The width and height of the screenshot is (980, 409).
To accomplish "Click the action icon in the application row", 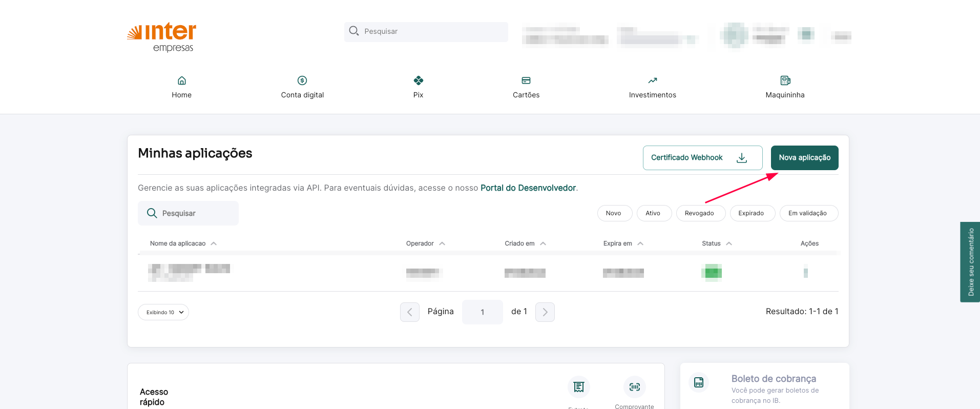I will click(x=806, y=272).
